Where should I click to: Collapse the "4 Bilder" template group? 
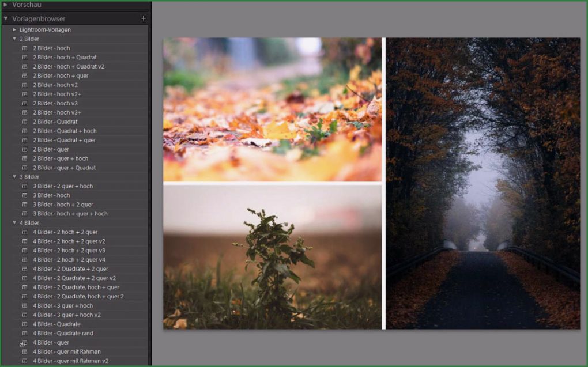click(14, 222)
